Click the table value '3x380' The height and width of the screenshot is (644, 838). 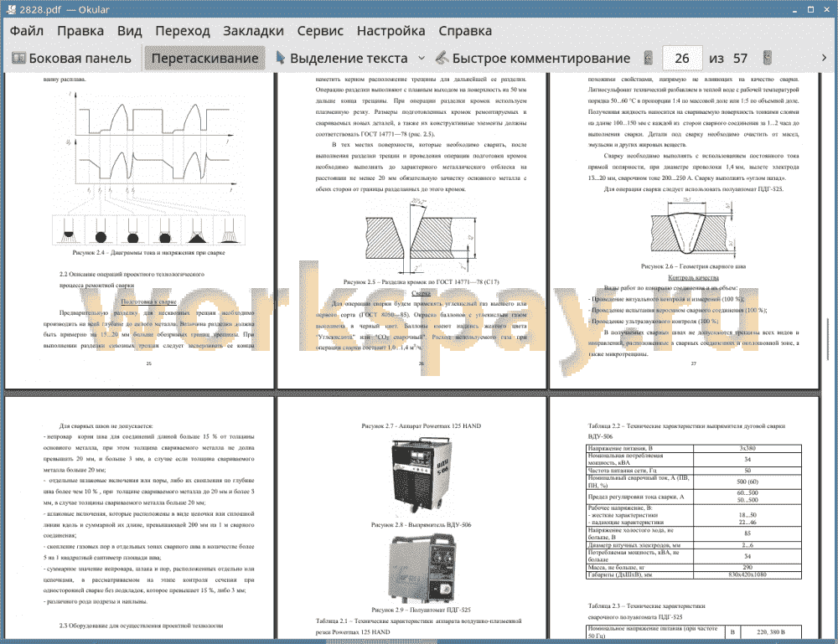coord(747,448)
